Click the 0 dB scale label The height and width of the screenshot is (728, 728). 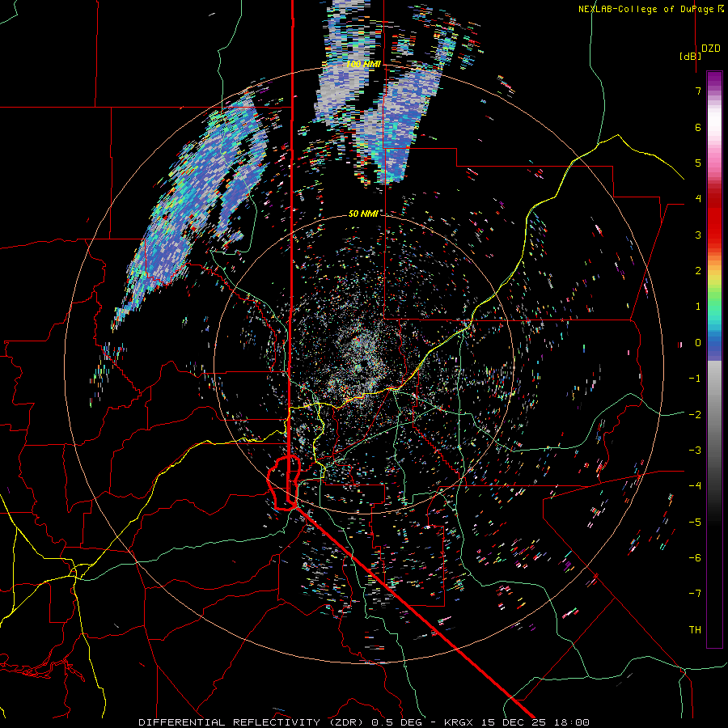click(x=698, y=343)
